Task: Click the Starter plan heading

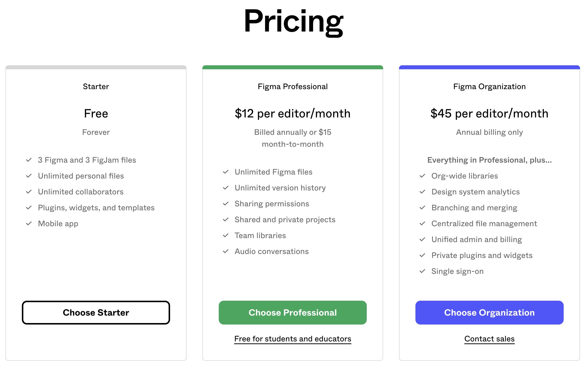Action: tap(96, 86)
